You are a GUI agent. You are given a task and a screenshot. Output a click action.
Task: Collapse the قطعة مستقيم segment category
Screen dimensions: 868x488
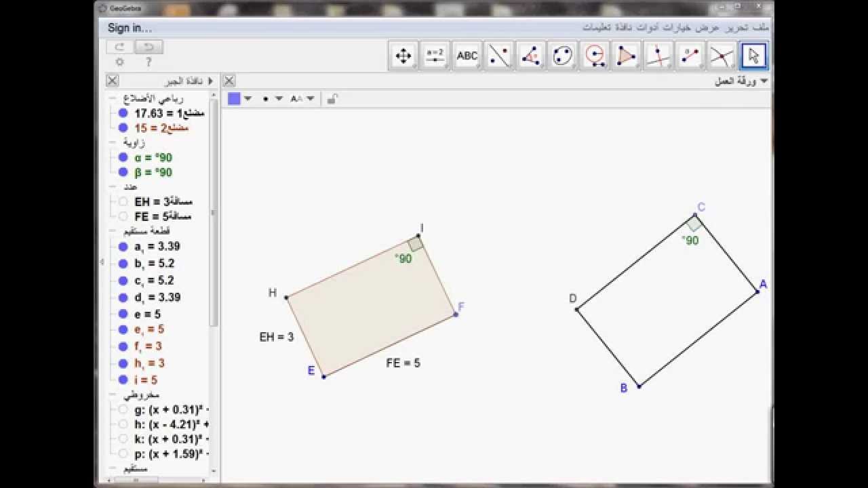(x=113, y=231)
